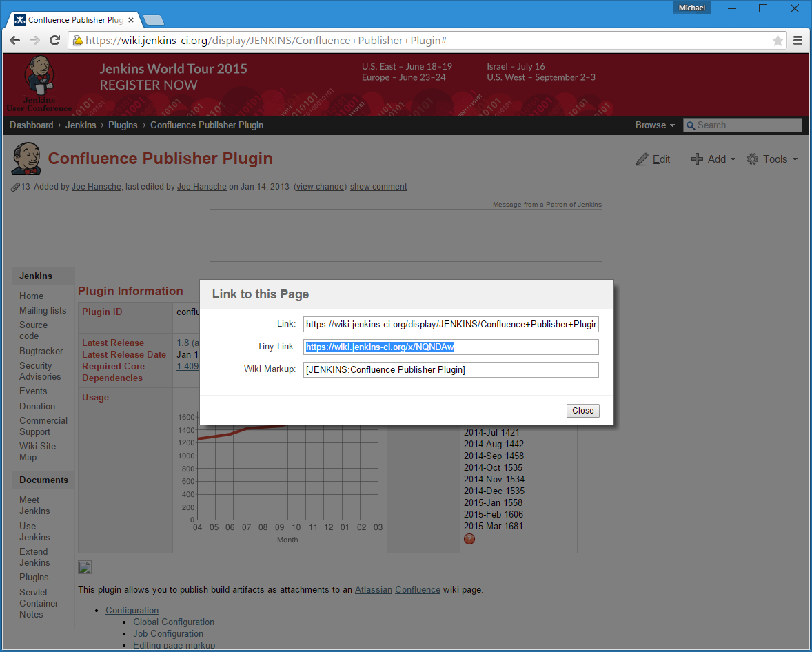Close the Confluence Publisher Plugin tab
Viewport: 812px width, 652px height.
coord(131,20)
